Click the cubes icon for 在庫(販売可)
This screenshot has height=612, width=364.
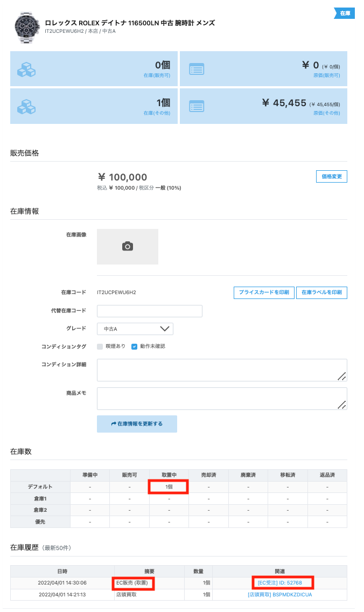26,69
